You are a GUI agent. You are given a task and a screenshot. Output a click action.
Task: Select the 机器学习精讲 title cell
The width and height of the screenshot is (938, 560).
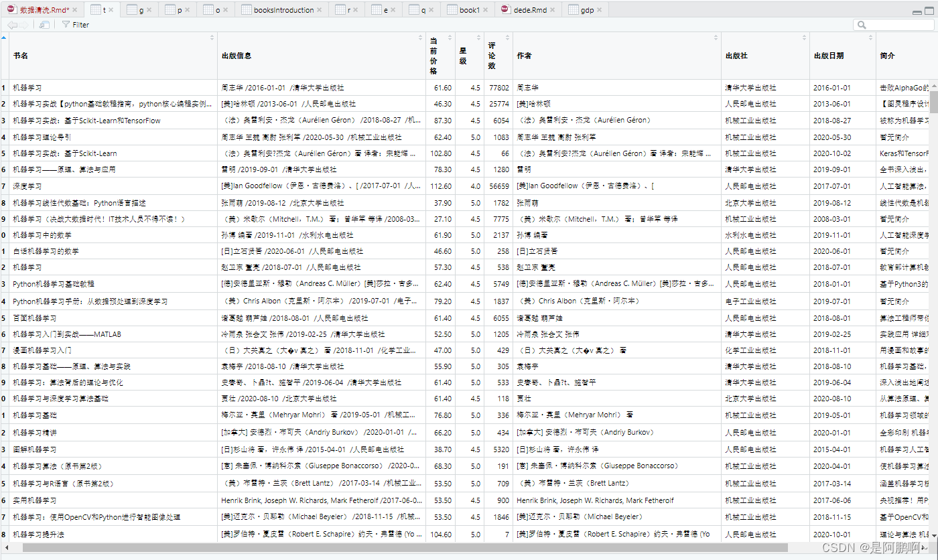[x=113, y=433]
